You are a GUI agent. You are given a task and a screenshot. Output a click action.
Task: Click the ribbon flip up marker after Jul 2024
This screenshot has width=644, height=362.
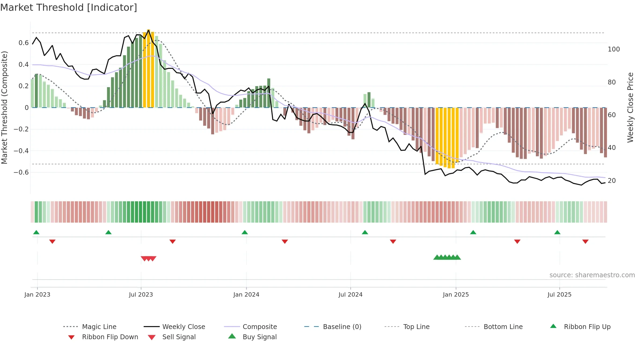pyautogui.click(x=365, y=232)
